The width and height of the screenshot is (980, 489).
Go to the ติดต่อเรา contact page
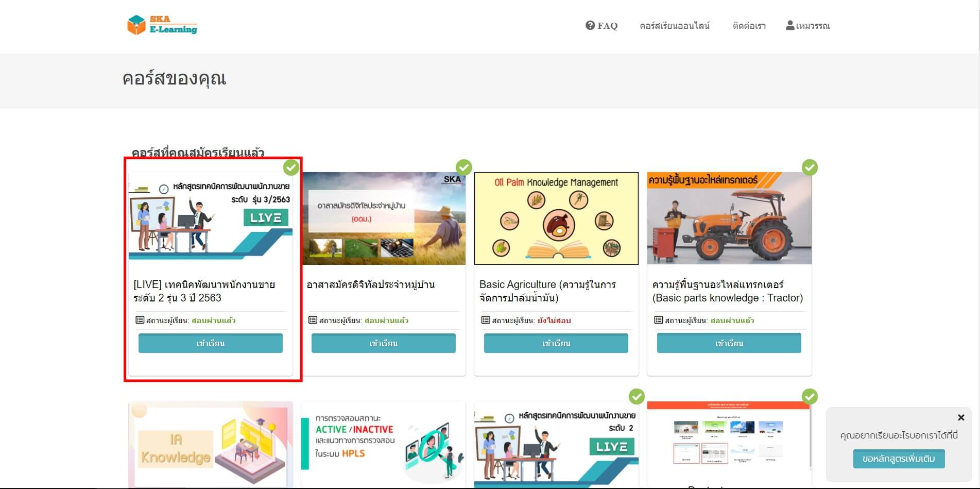pyautogui.click(x=749, y=26)
